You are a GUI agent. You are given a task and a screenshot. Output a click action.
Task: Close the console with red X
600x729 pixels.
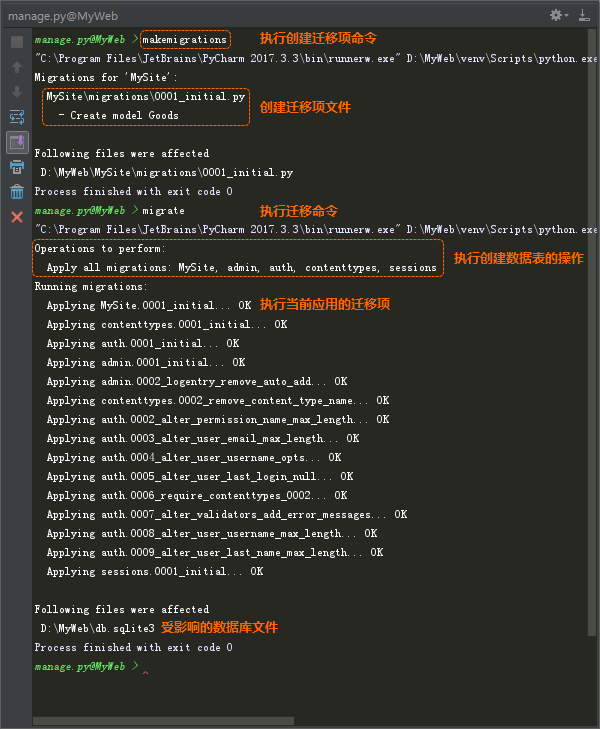(x=17, y=217)
